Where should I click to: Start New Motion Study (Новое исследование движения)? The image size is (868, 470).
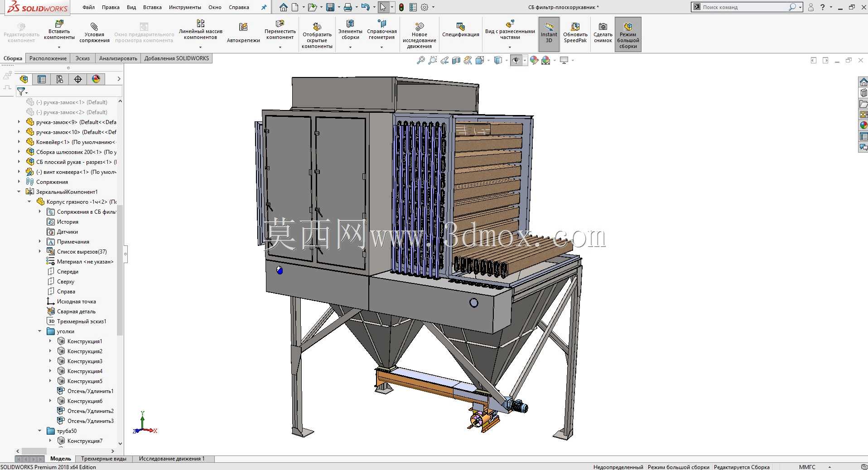click(420, 35)
